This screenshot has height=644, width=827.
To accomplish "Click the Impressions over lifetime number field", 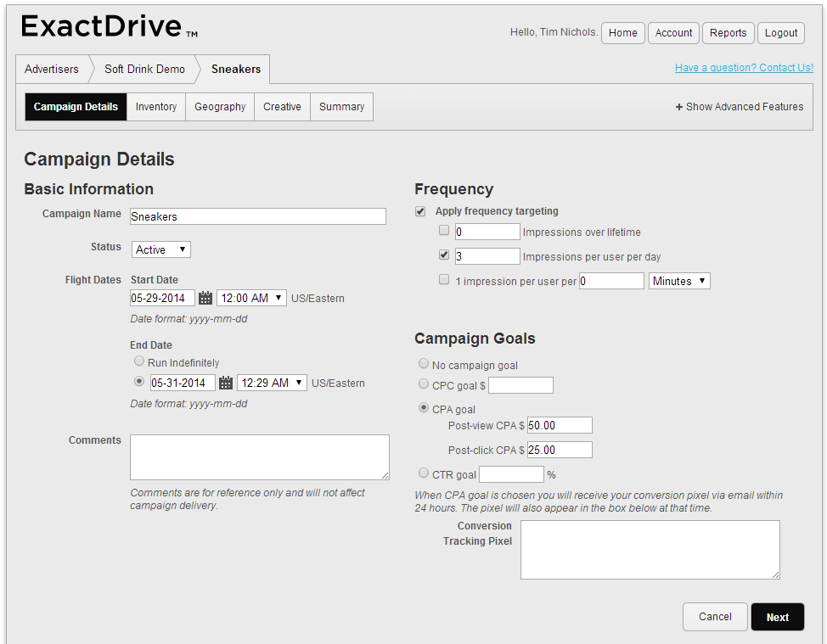I will point(487,232).
